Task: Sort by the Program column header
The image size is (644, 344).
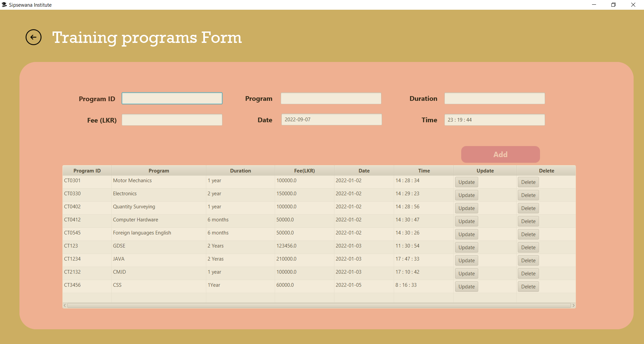Action: pos(159,170)
